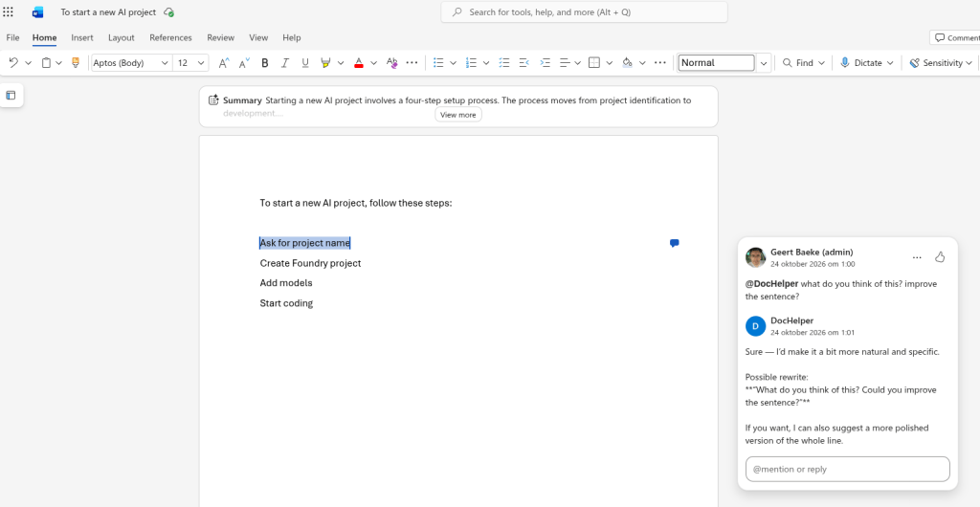Screen dimensions: 980x507
Task: Toggle Bold formatting
Action: pyautogui.click(x=265, y=62)
